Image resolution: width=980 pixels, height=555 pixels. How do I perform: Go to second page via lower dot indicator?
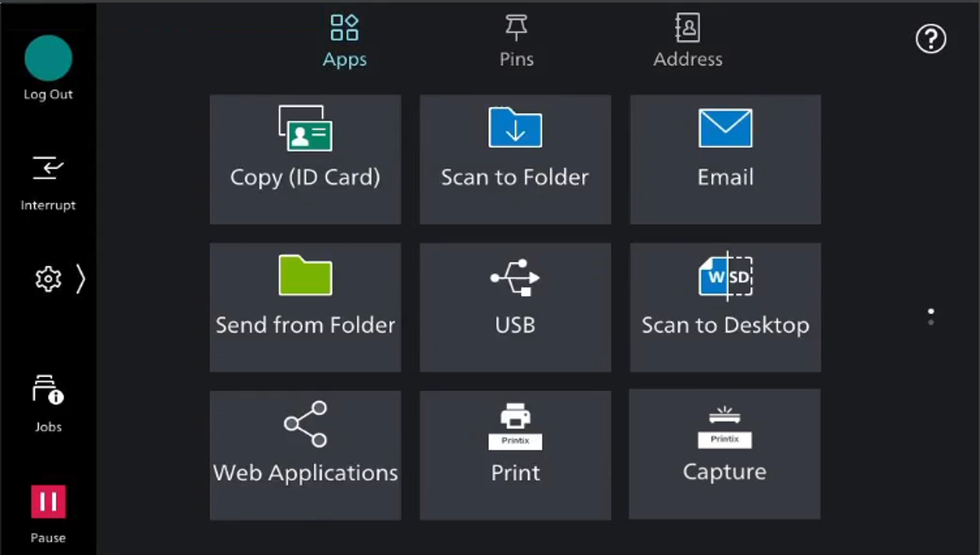click(931, 323)
